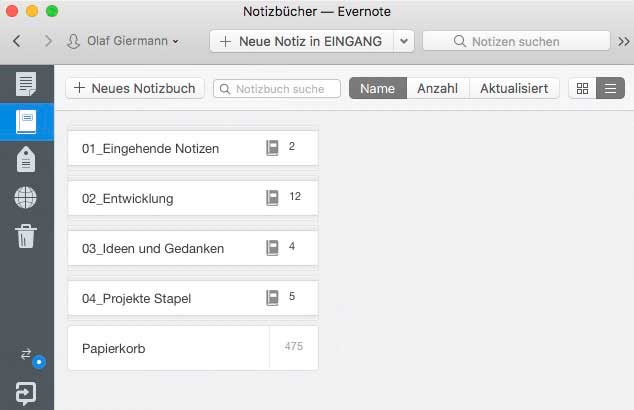Open the Notes list in sidebar
This screenshot has height=410, width=634.
click(x=26, y=84)
